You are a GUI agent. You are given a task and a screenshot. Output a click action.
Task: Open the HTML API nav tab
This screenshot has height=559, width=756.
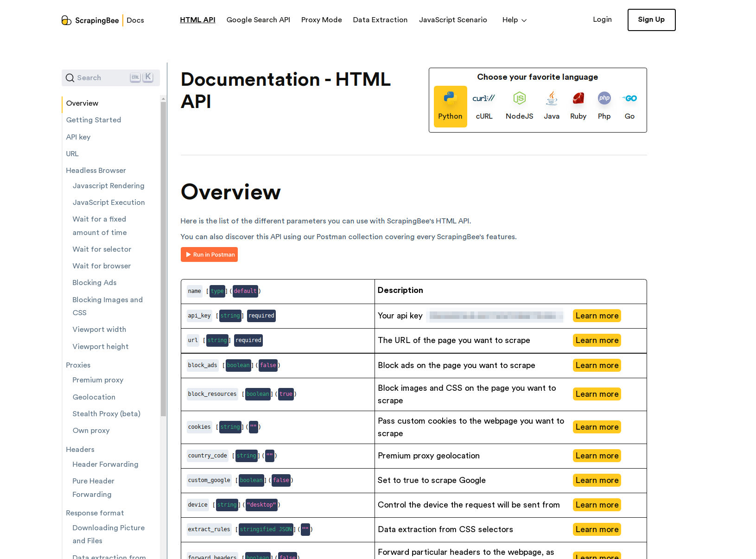(197, 20)
